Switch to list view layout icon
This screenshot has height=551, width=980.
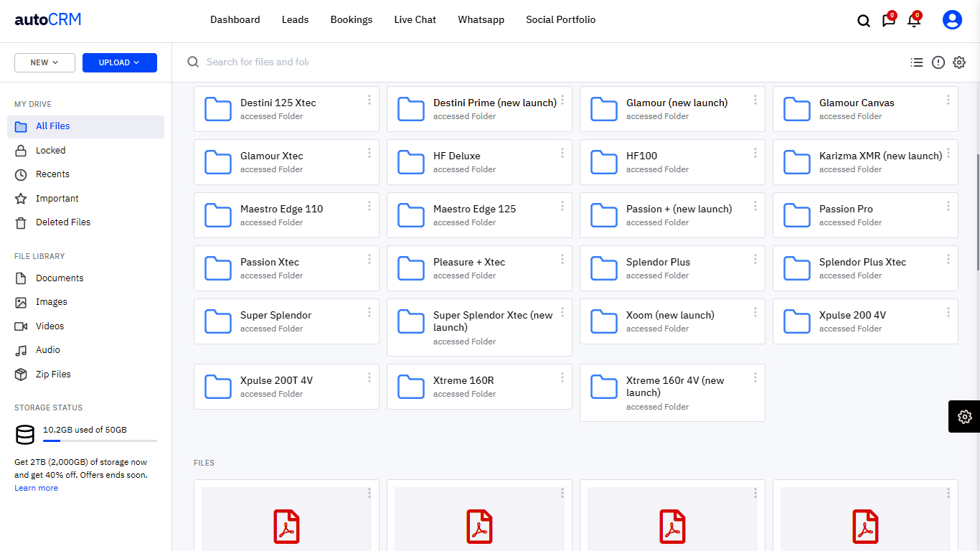click(x=916, y=62)
